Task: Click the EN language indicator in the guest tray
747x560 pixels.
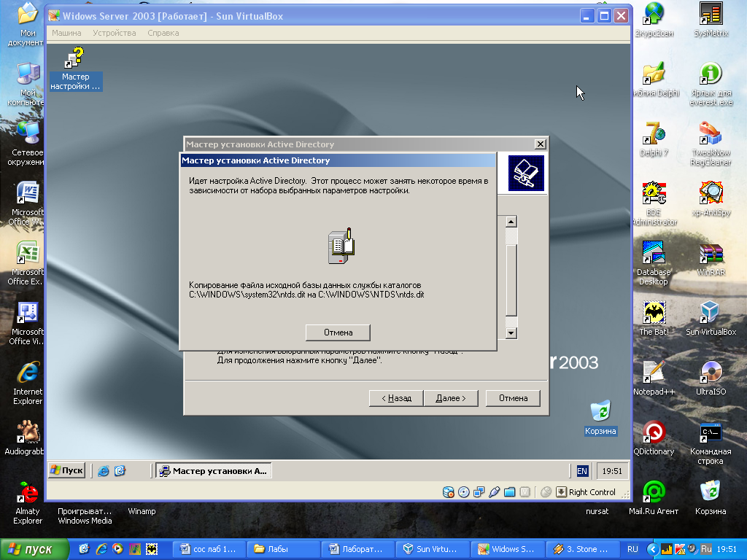Action: pos(582,471)
